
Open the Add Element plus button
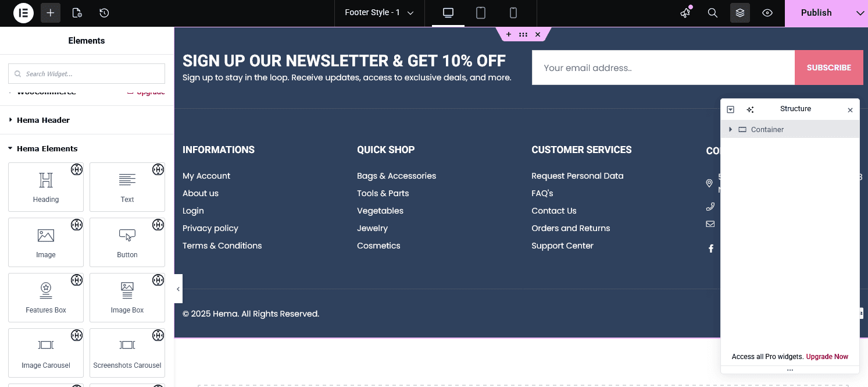[x=51, y=13]
